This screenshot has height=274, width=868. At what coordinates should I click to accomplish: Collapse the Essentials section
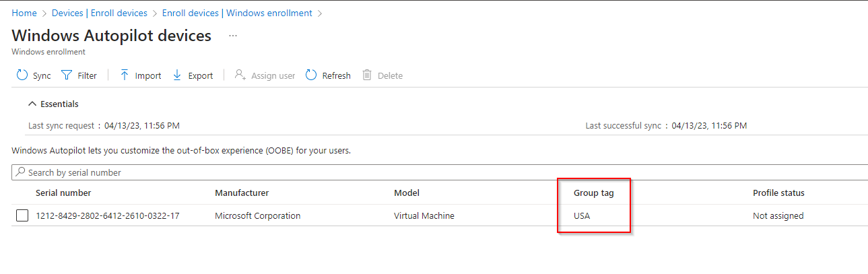[32, 104]
